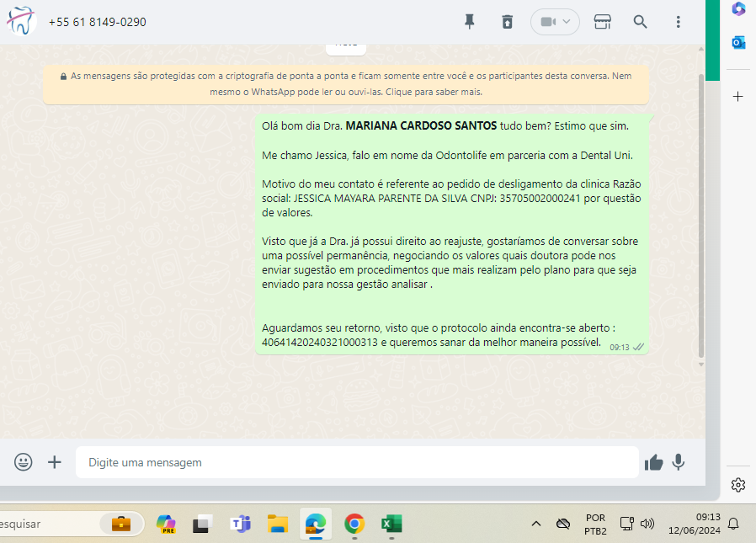Image resolution: width=756 pixels, height=543 pixels.
Task: Check the message's double-check read receipt
Action: tap(638, 347)
